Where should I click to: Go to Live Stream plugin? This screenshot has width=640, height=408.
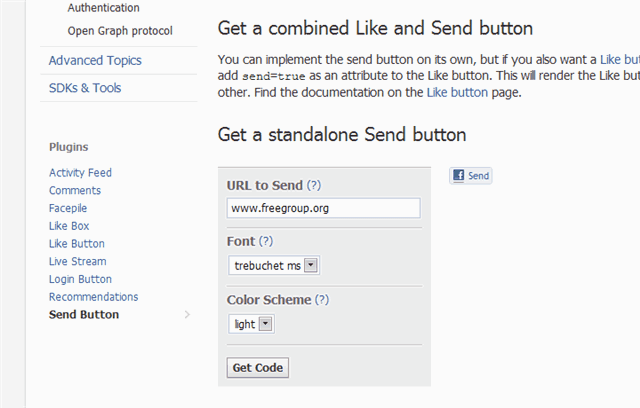[x=77, y=261]
